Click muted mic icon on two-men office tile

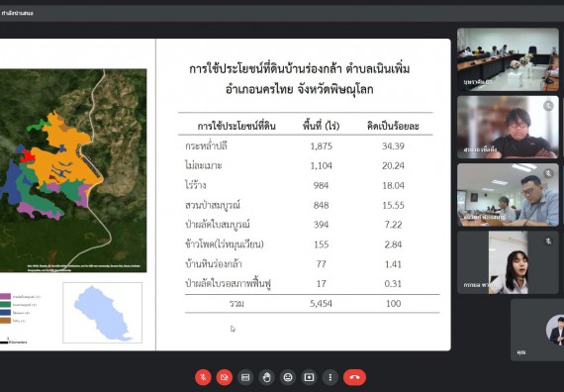tap(548, 173)
